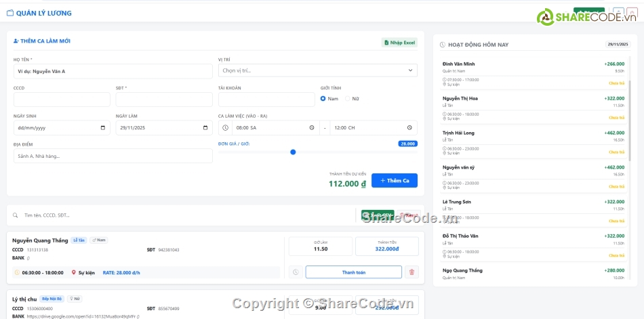Click the copy icon next to BANK
This screenshot has height=319, width=644.
pos(28,258)
